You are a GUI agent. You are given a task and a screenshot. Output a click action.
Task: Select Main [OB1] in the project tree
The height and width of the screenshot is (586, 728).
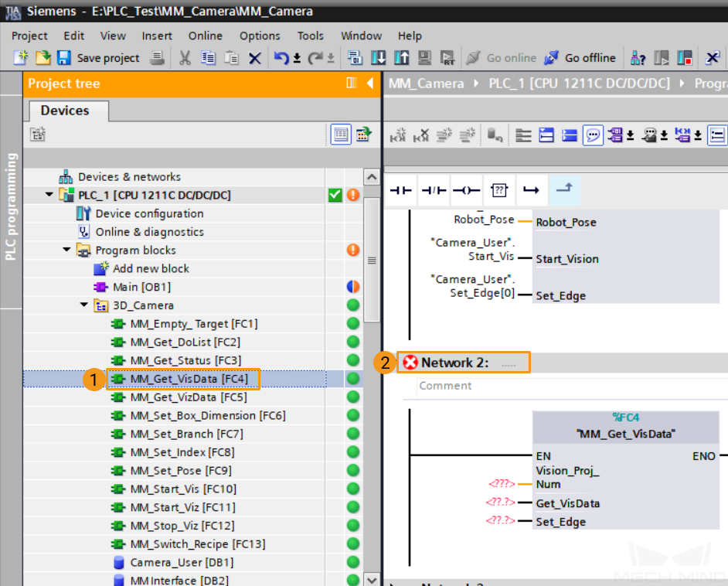[x=141, y=287]
